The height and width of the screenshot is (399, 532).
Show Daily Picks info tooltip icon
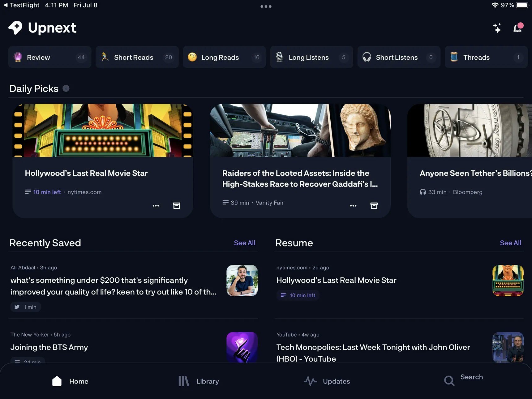click(x=66, y=88)
